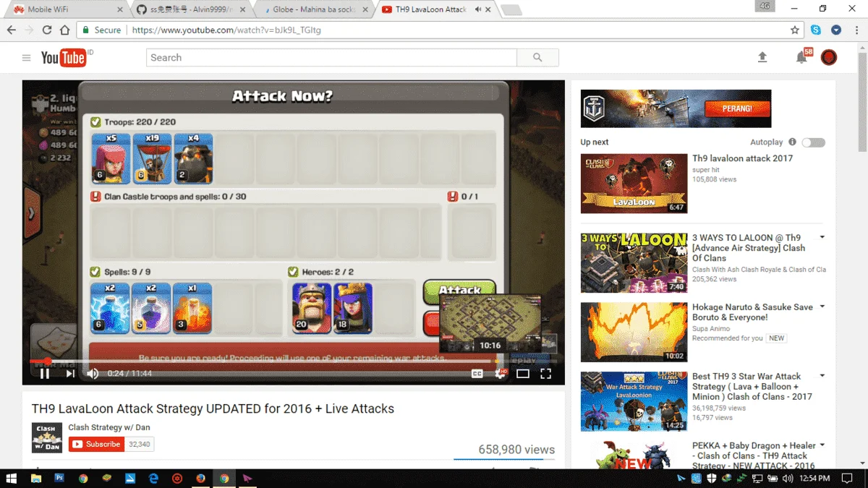Open the 7:40 LALOON video thumbnail
This screenshot has width=868, height=488.
coord(634,262)
